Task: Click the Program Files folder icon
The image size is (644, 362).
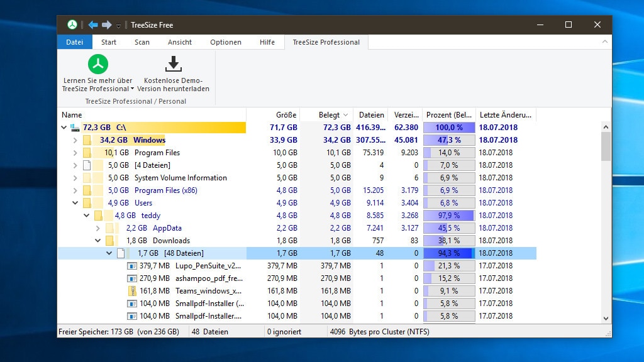Action: [x=87, y=153]
